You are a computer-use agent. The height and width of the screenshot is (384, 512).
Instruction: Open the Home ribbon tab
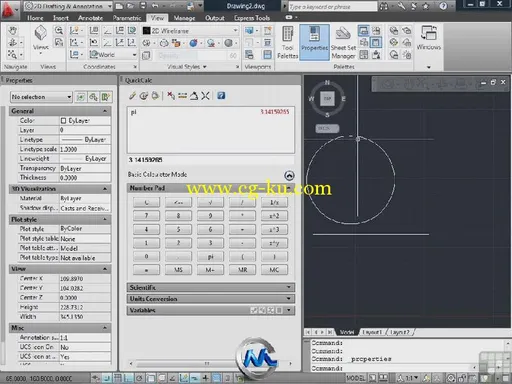(35, 18)
